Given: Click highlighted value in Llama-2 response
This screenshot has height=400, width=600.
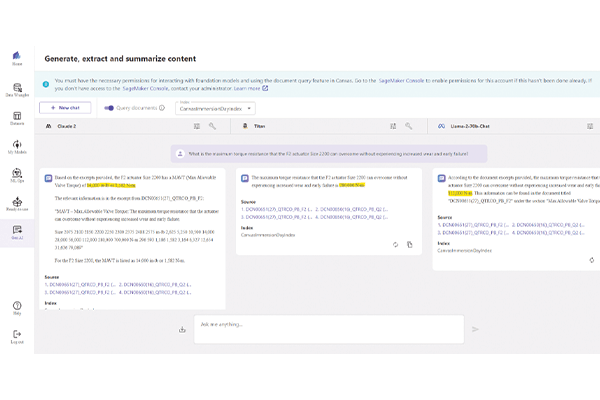Looking at the screenshot, I should [x=460, y=193].
